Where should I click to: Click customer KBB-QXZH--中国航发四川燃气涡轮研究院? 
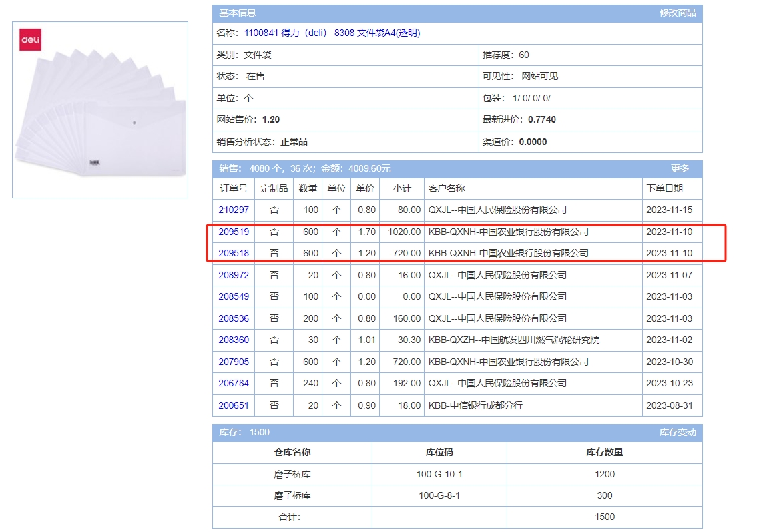(x=514, y=340)
